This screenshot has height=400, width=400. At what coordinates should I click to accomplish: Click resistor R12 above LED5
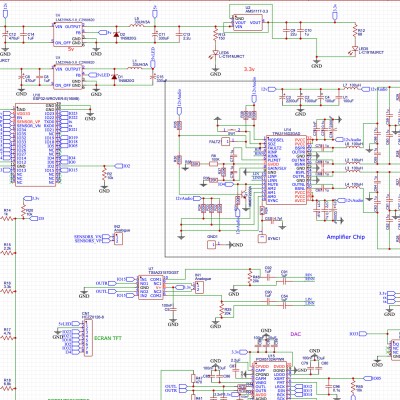point(355,31)
